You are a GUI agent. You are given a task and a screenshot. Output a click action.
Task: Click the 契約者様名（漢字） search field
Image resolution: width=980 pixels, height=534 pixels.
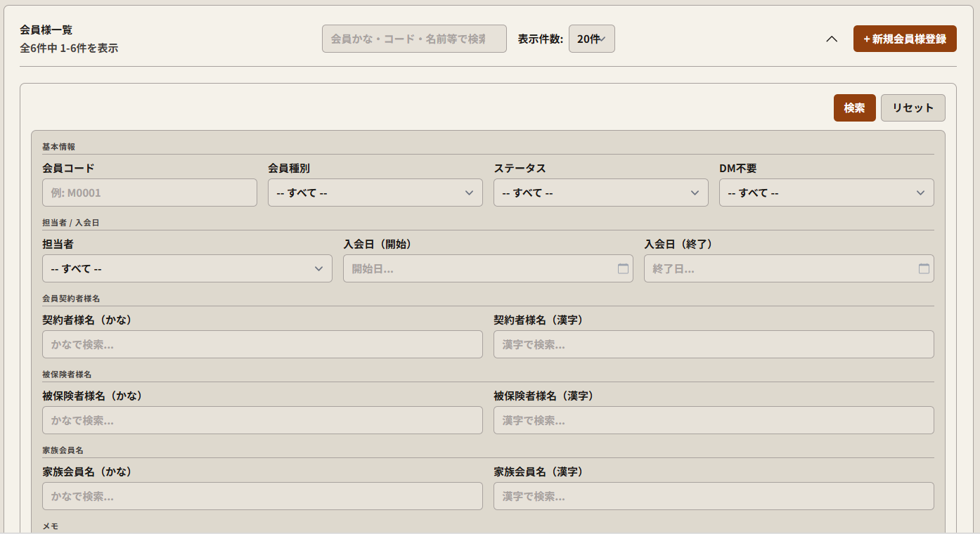point(714,344)
